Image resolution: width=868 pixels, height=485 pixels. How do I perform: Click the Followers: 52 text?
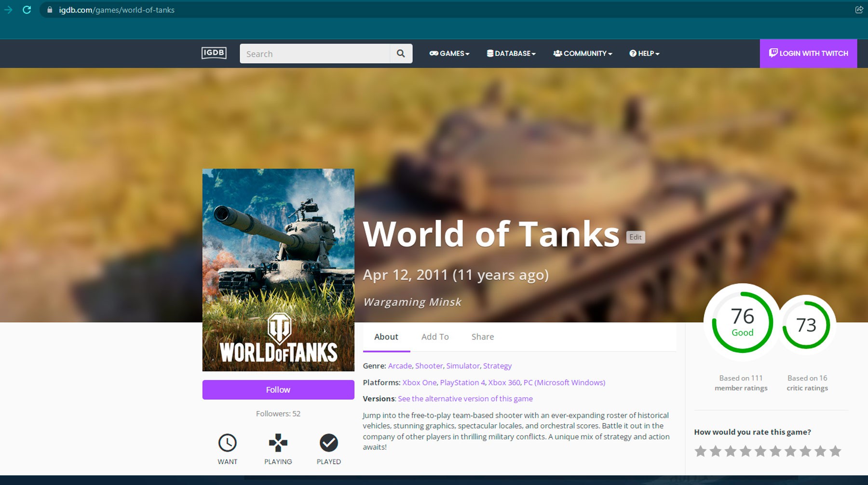point(278,414)
